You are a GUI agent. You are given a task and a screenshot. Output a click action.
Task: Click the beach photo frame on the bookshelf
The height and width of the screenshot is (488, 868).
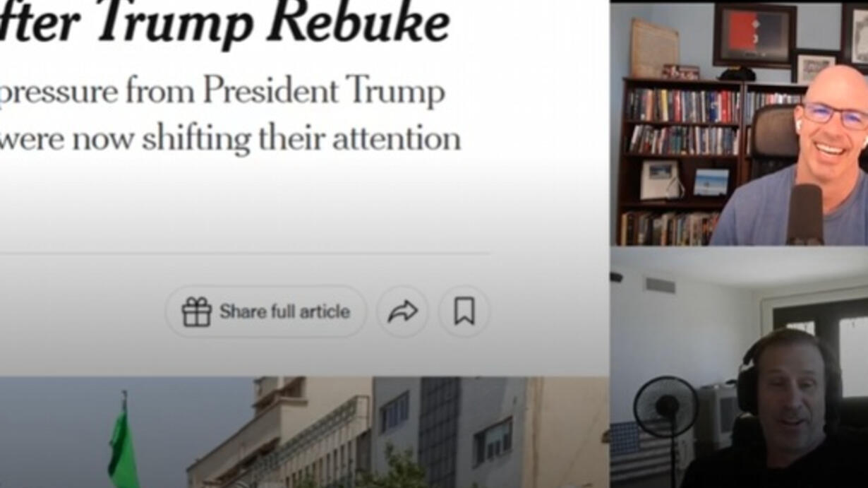click(711, 181)
